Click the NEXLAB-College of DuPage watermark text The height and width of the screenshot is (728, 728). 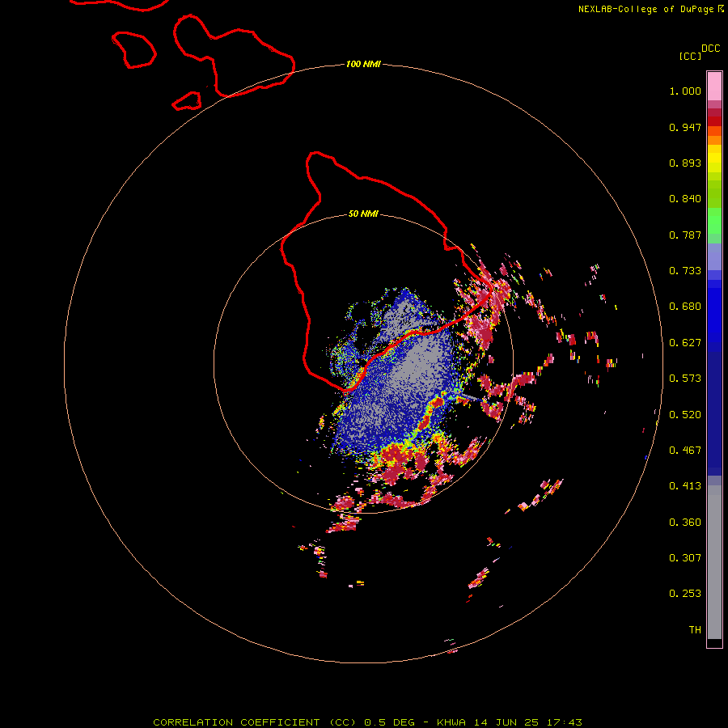(x=650, y=9)
